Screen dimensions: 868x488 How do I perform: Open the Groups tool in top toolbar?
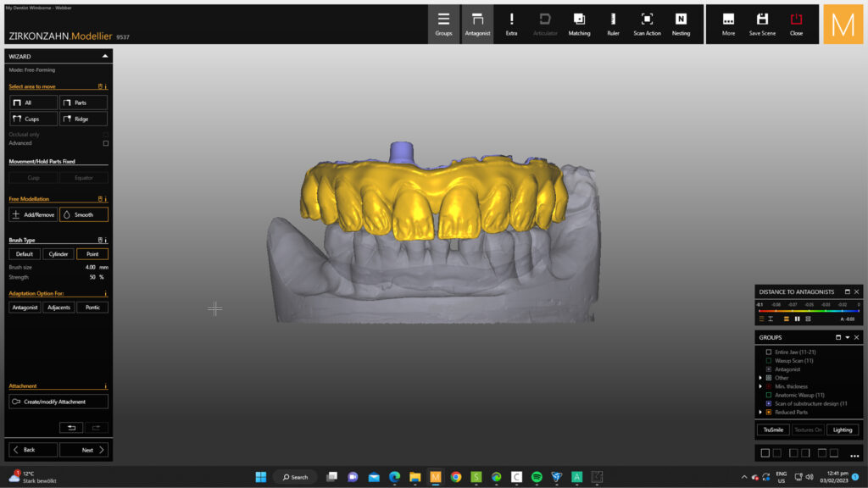tap(443, 23)
